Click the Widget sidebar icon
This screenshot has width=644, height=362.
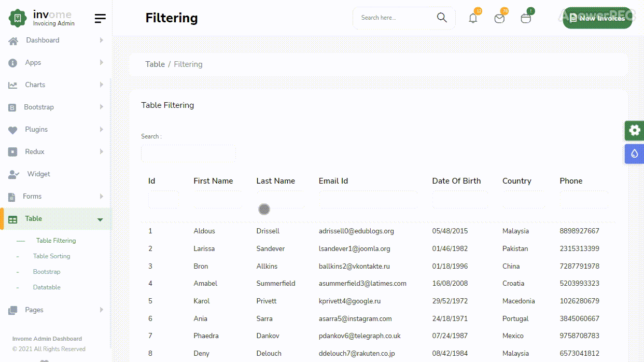[x=13, y=174]
